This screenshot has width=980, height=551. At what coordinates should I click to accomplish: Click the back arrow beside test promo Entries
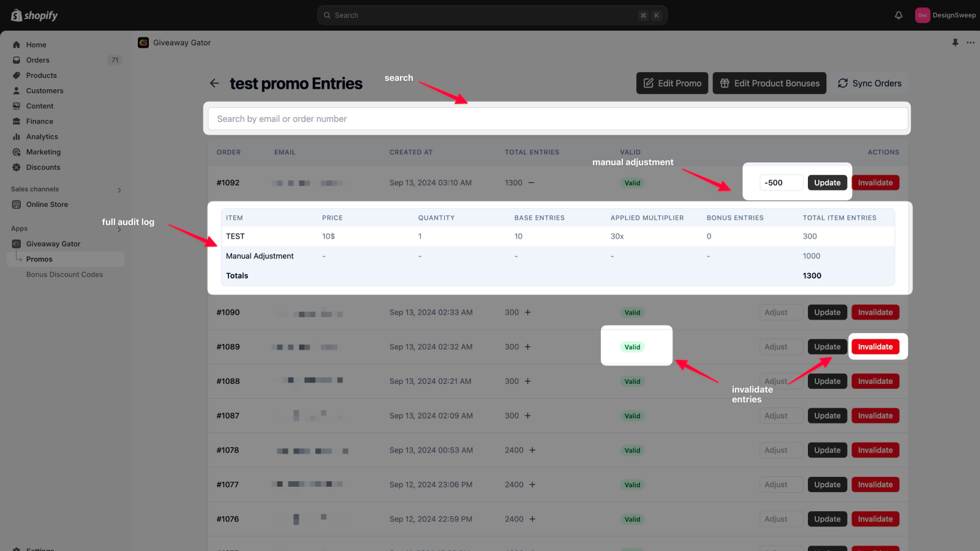[x=214, y=83]
